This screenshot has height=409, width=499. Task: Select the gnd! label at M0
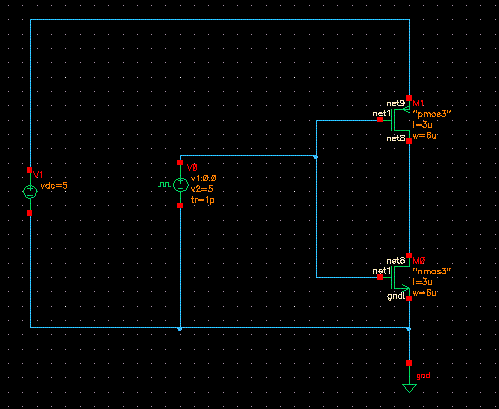(396, 296)
